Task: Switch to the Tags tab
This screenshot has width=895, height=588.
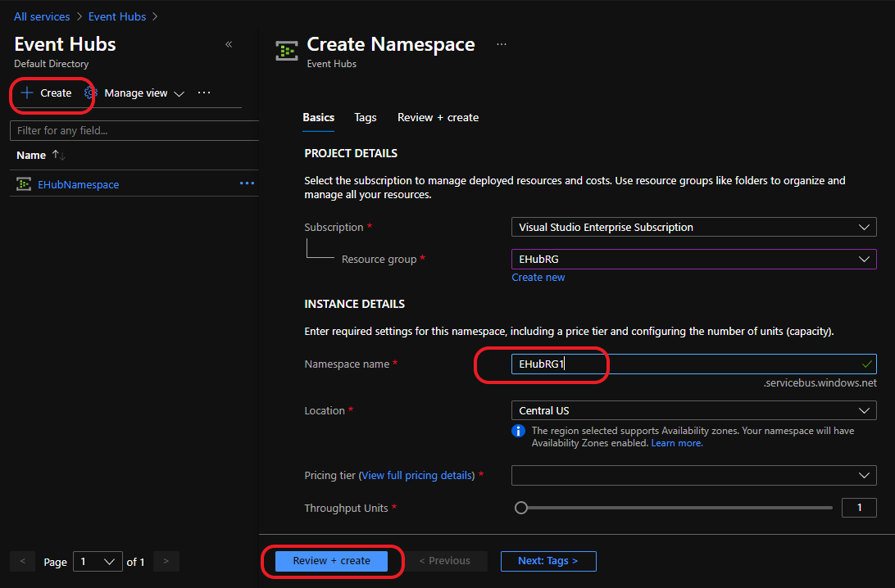Action: (366, 117)
